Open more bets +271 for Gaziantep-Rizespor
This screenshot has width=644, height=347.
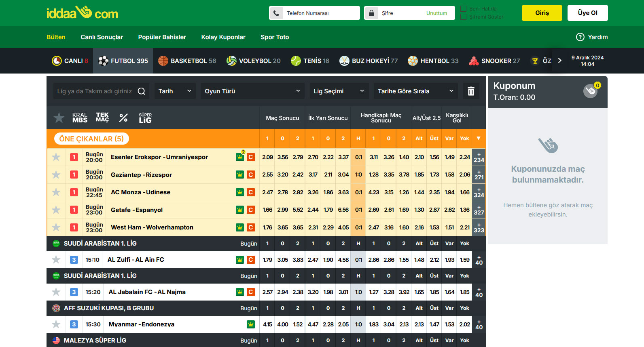click(479, 175)
